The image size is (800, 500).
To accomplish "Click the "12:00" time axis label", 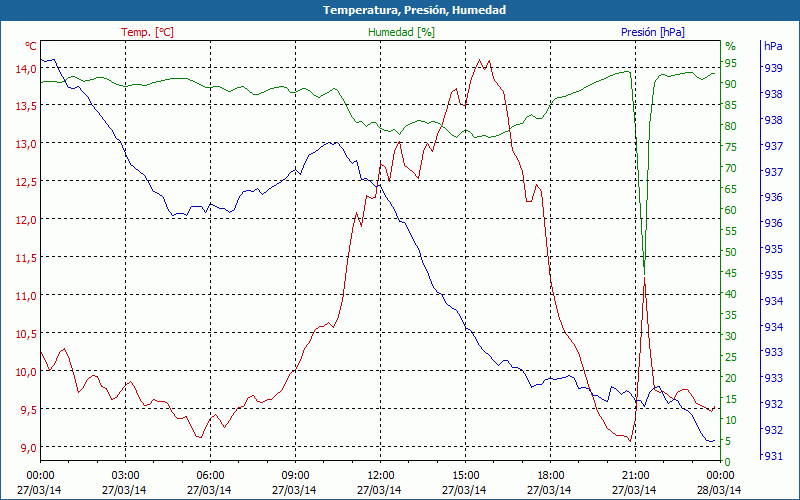I will coord(380,476).
